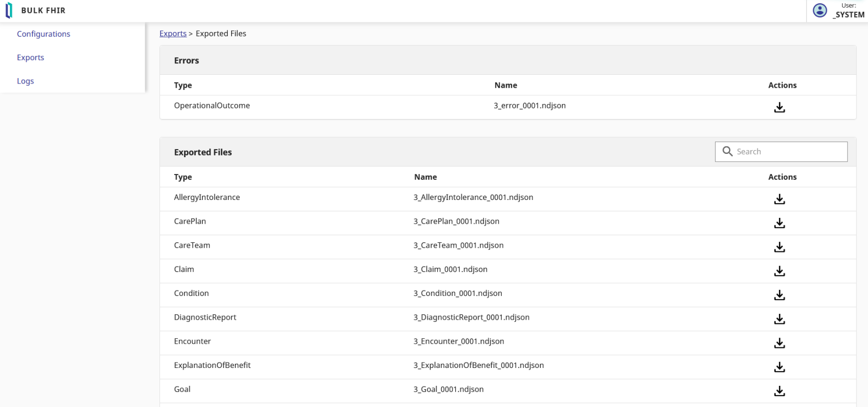This screenshot has height=407, width=868.
Task: Download the ExplanationOfBenefit file
Action: (780, 367)
